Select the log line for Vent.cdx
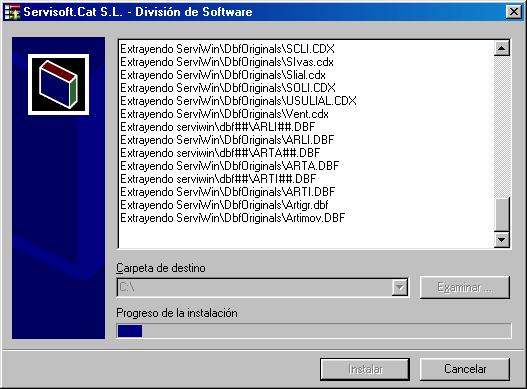The width and height of the screenshot is (527, 389). 224,114
